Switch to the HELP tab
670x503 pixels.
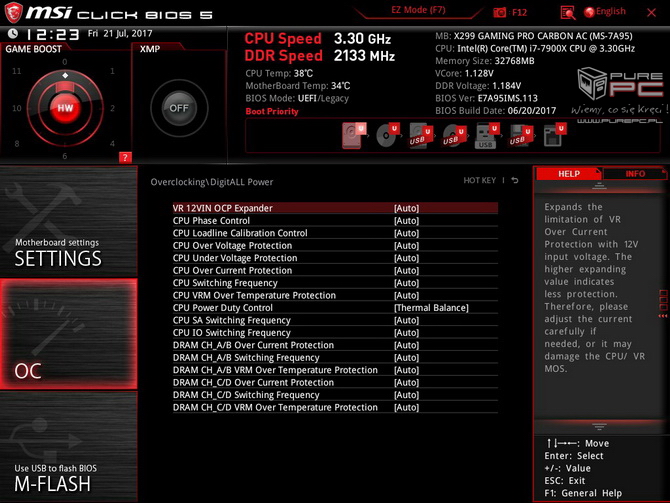[x=568, y=174]
